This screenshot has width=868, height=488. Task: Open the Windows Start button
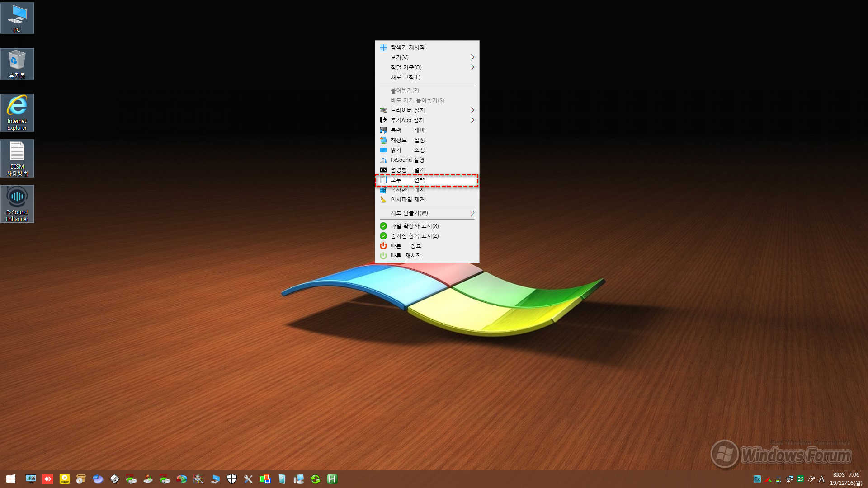tap(11, 479)
